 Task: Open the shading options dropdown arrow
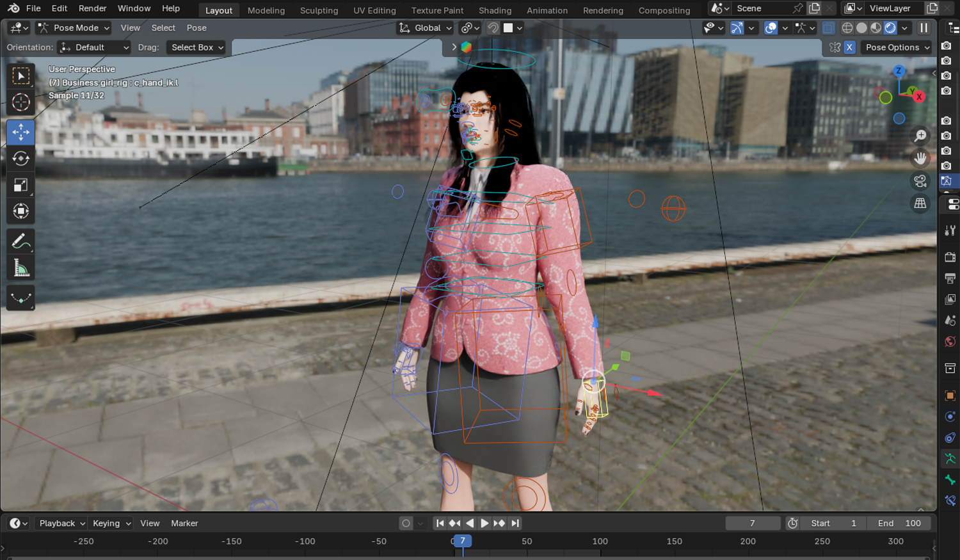[905, 28]
